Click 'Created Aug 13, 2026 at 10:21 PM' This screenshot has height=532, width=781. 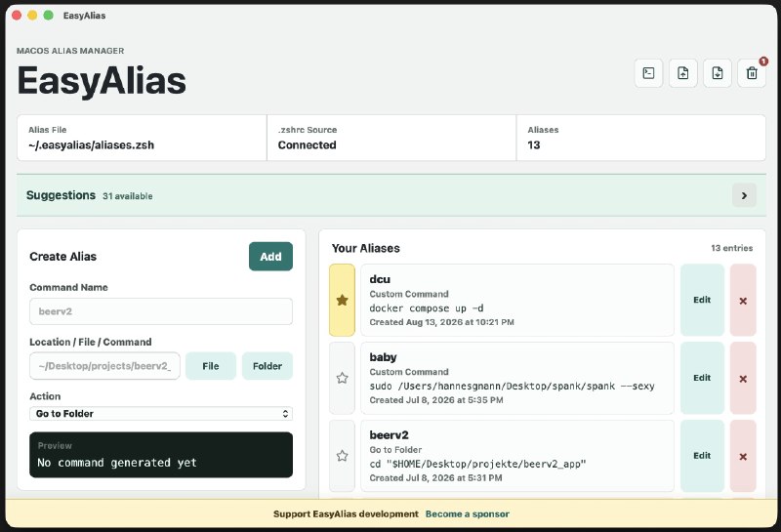(442, 322)
